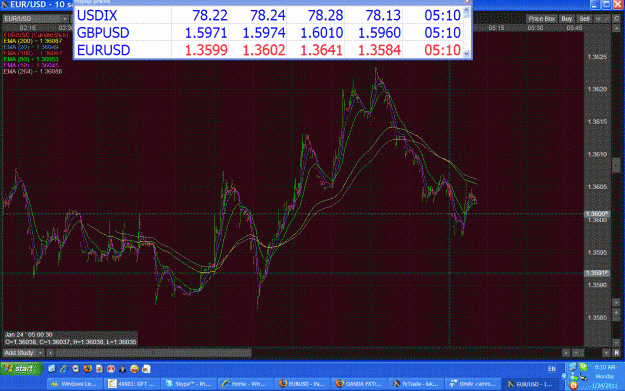625x391 pixels.
Task: Open the Add Study dropdown
Action: (24, 353)
